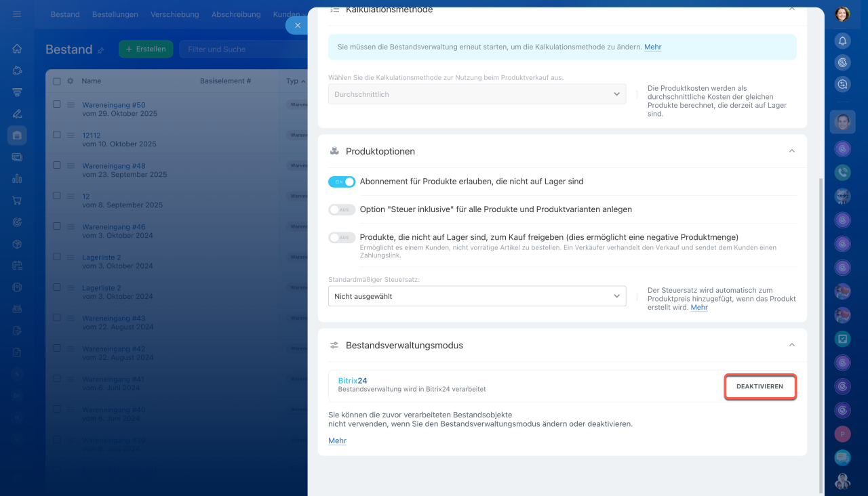The height and width of the screenshot is (496, 868).
Task: Check the box for Wareneingang #43
Action: pos(57,318)
